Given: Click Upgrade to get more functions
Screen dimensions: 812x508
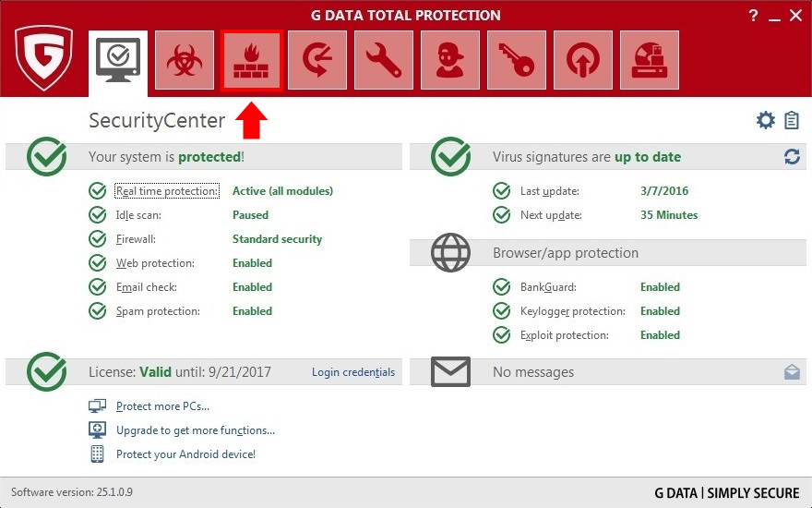Looking at the screenshot, I should click(x=196, y=430).
